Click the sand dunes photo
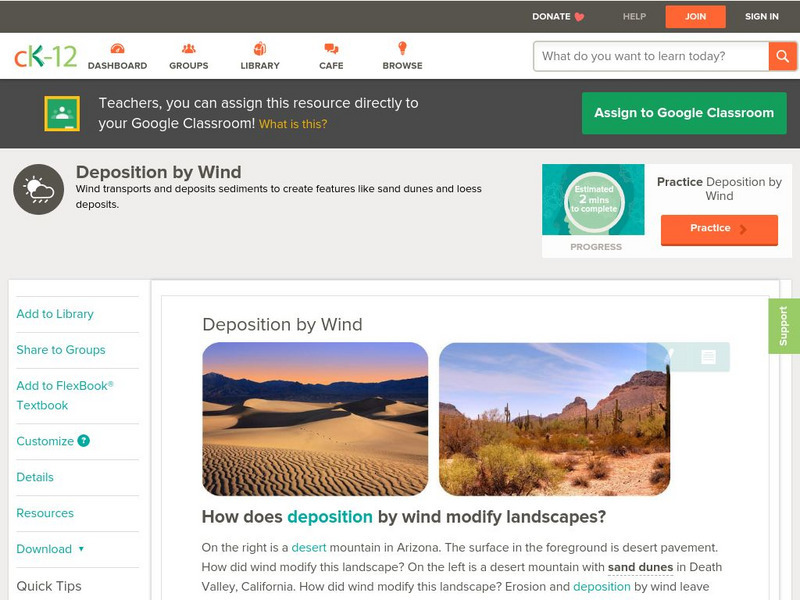Screen dimensions: 800x600 click(315, 419)
